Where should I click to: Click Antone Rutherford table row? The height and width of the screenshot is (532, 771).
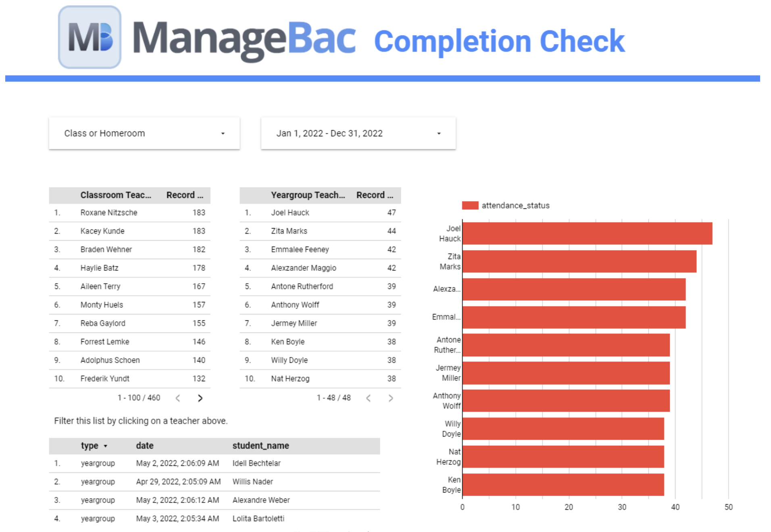(320, 287)
